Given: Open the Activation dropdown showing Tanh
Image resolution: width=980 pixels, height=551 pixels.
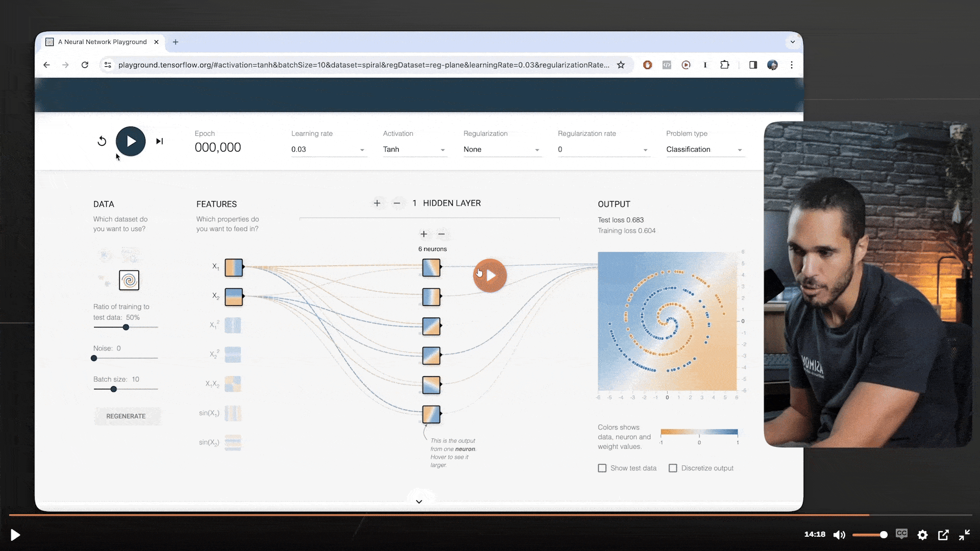Looking at the screenshot, I should pos(414,149).
